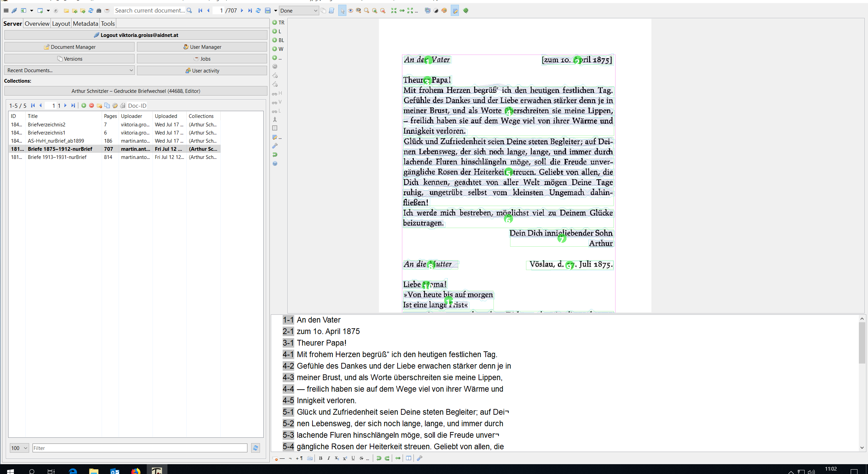Click the undo arrow in text editor toolbar
The width and height of the screenshot is (868, 474).
(379, 458)
